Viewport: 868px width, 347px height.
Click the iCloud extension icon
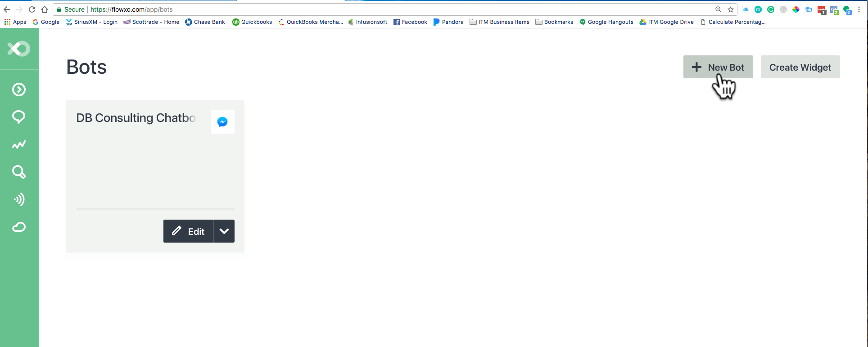[746, 9]
